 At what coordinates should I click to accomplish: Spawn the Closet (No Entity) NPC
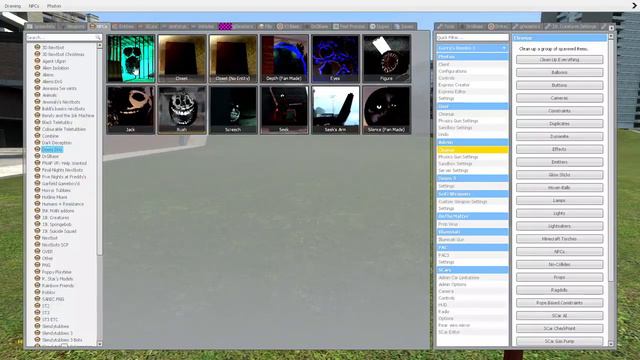tap(233, 59)
